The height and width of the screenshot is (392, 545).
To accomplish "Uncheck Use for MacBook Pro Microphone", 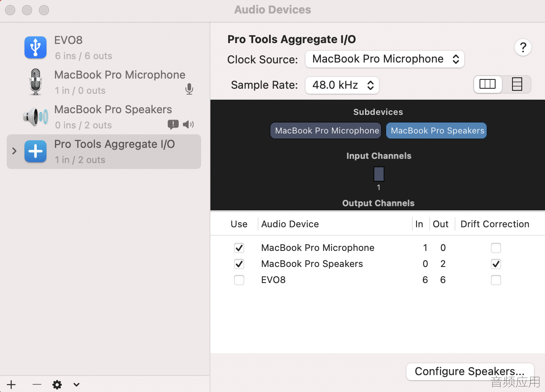I will (x=239, y=248).
